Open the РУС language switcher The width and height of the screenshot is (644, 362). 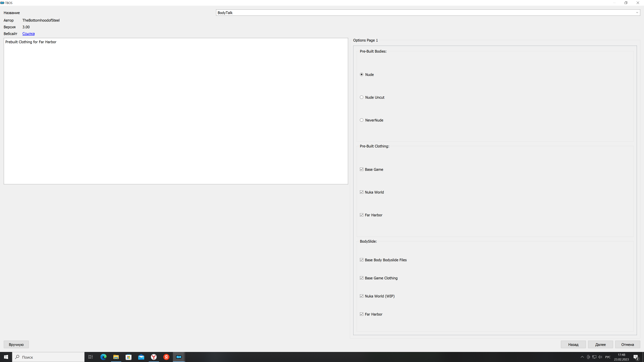[x=607, y=357]
